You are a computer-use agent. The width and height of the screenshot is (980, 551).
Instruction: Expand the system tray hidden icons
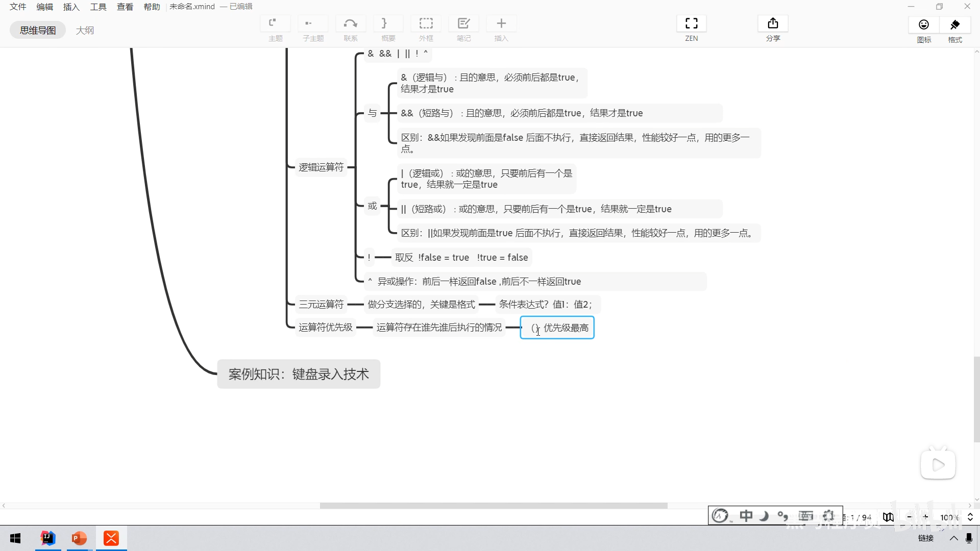pos(953,538)
